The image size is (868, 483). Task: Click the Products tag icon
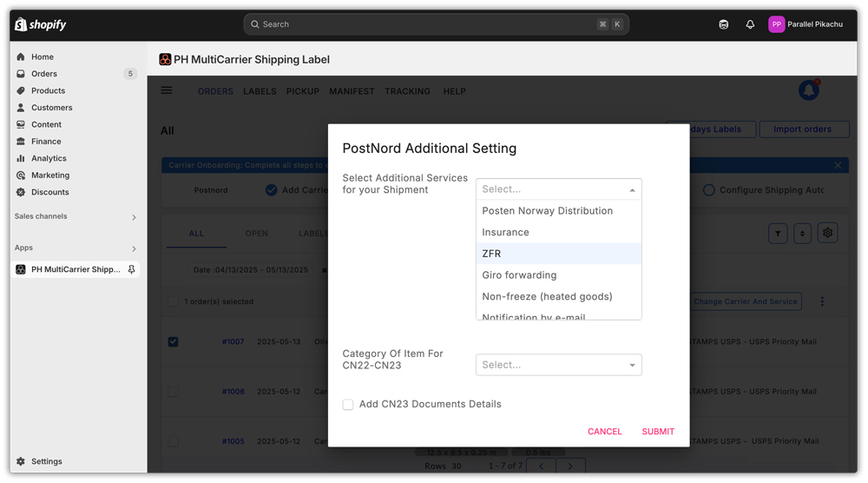[x=21, y=90]
